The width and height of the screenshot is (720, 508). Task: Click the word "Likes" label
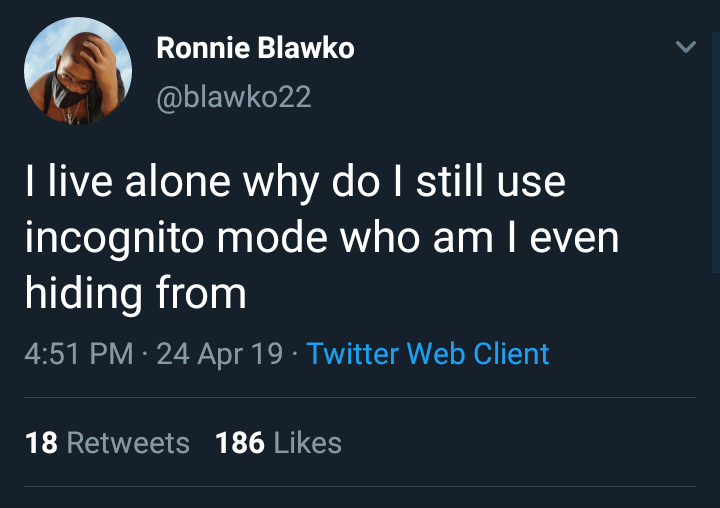tap(307, 443)
